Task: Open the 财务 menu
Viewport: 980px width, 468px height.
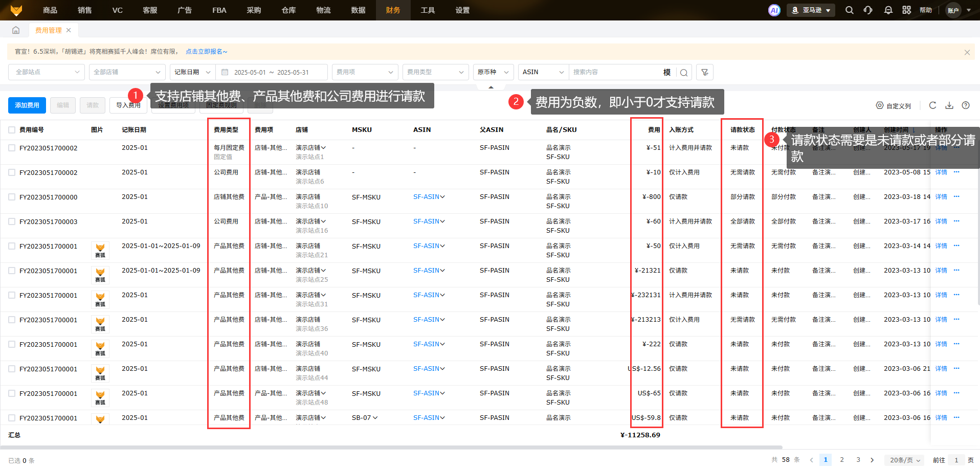Action: pyautogui.click(x=393, y=10)
